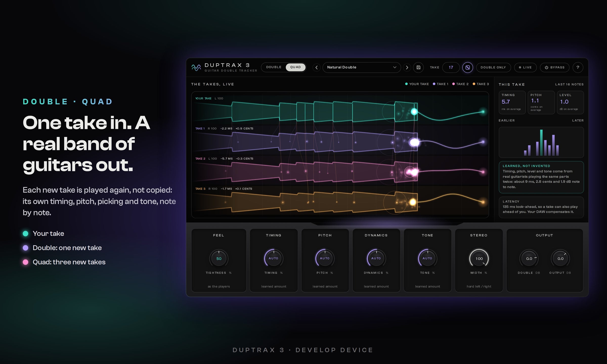
Task: Click the take number field showing 17
Action: pos(451,67)
